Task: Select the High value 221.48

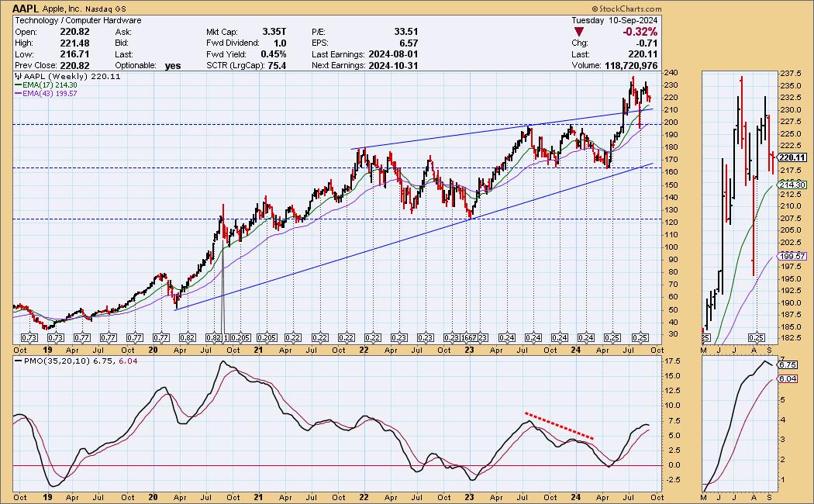Action: (x=74, y=43)
